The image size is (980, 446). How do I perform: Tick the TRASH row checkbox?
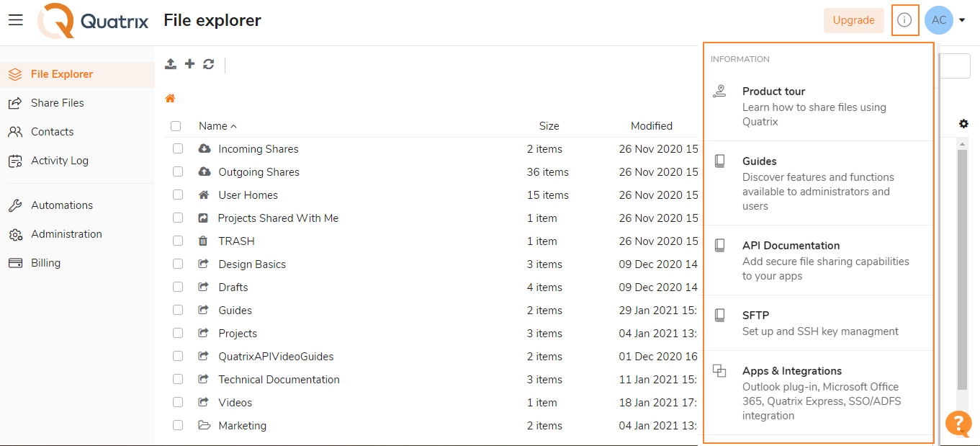(x=178, y=241)
